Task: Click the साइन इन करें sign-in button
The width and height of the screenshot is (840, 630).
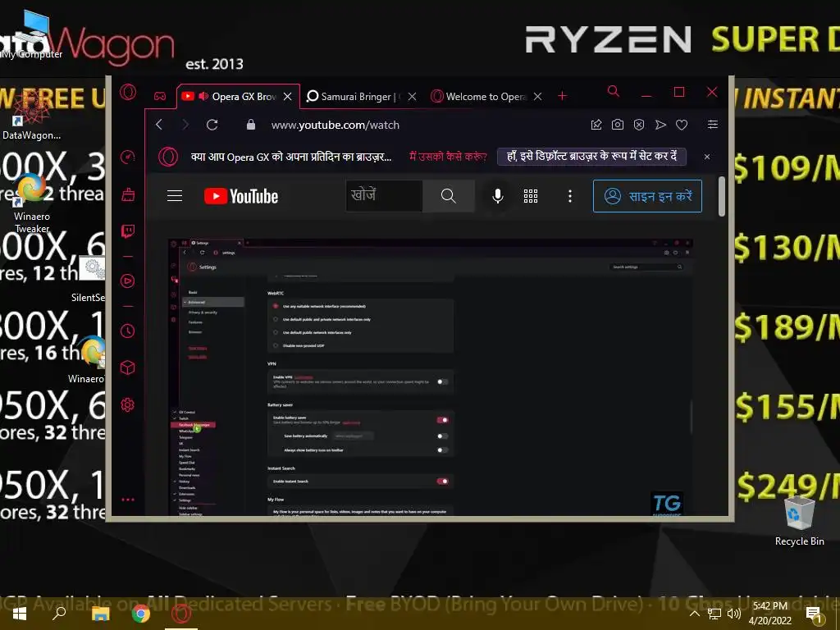Action: click(647, 196)
